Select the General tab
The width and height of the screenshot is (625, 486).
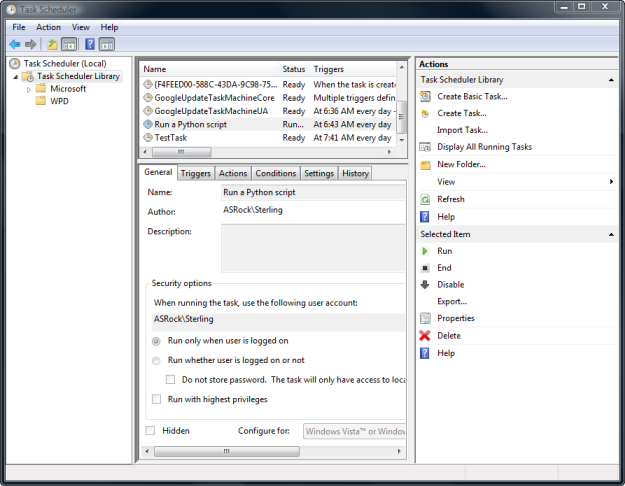pyautogui.click(x=158, y=172)
